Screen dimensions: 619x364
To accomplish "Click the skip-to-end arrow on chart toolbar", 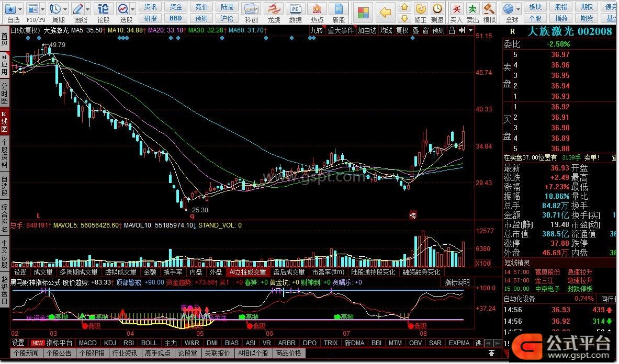I will pos(462,30).
